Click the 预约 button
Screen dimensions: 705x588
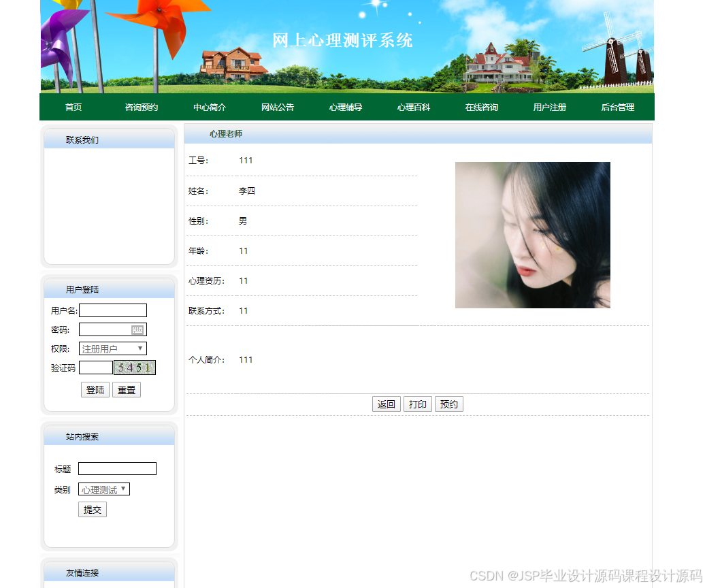pos(448,404)
